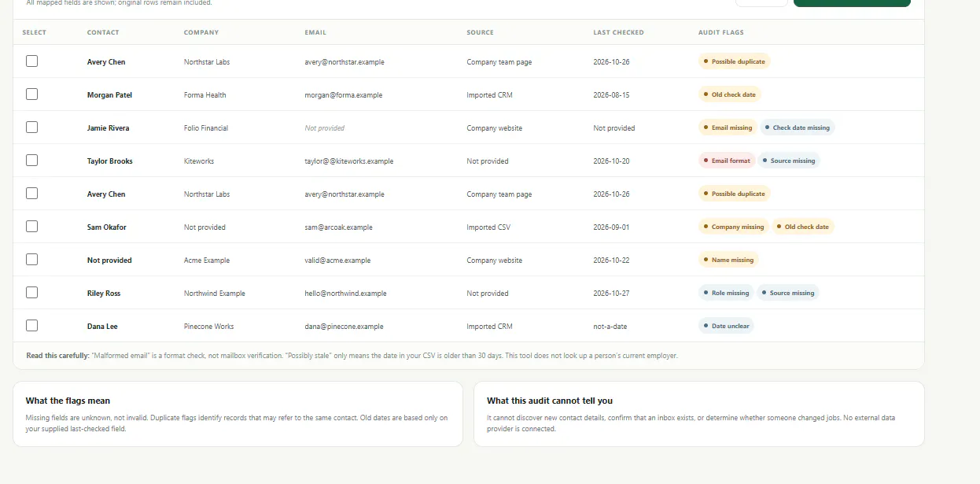Click Old check date flag for Morgan Patel
The width and height of the screenshot is (980, 484).
pos(729,94)
